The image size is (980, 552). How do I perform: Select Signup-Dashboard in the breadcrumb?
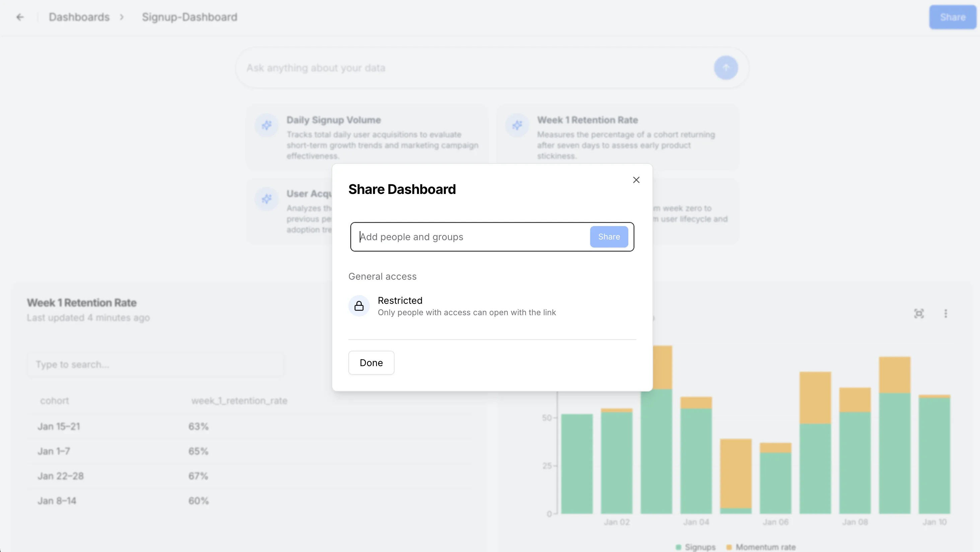(x=190, y=17)
